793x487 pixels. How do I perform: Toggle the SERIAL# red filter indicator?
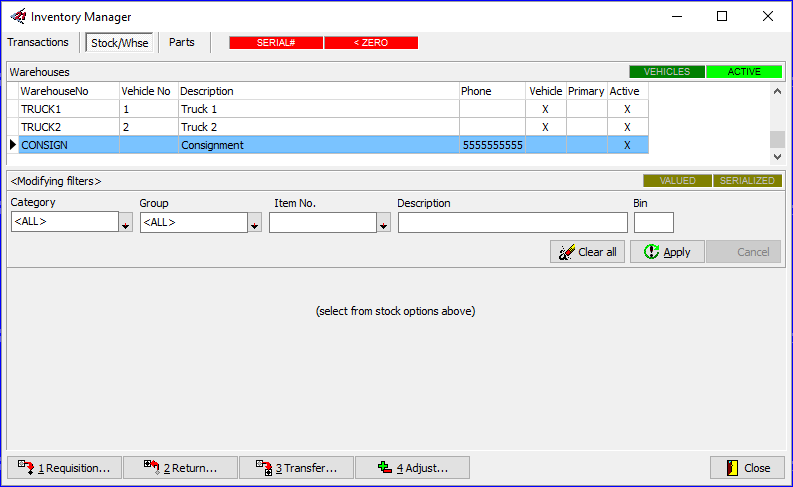pos(276,43)
